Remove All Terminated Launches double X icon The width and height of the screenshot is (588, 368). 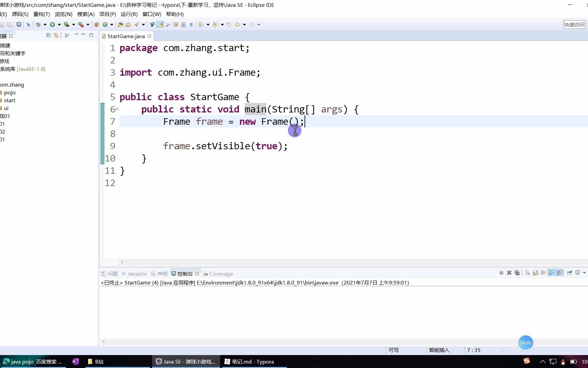pyautogui.click(x=517, y=273)
